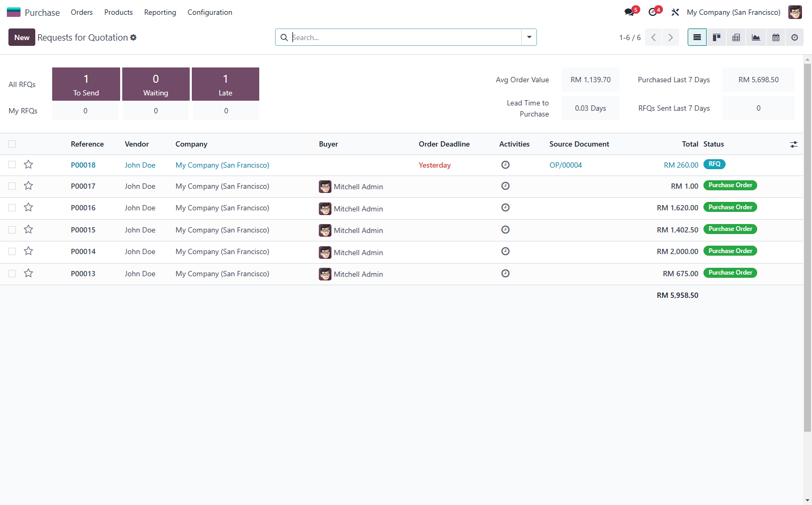Open source document OP/00004 link

pos(565,165)
